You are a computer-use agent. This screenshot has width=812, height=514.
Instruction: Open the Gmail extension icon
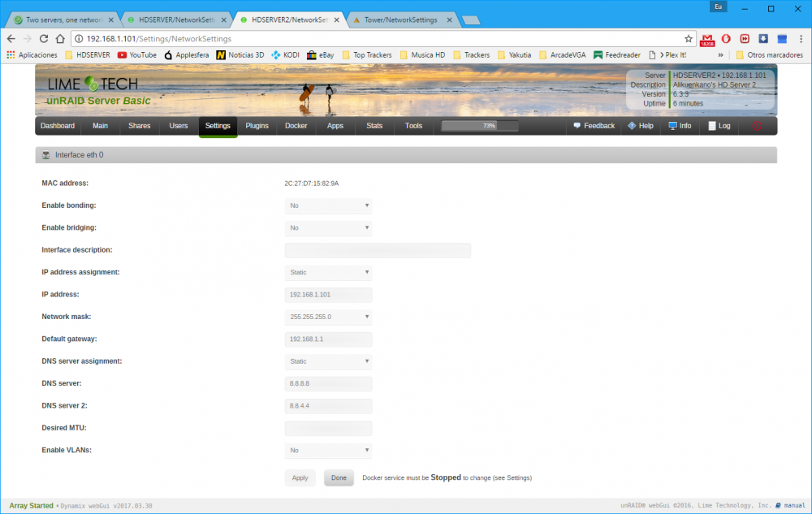(x=707, y=39)
